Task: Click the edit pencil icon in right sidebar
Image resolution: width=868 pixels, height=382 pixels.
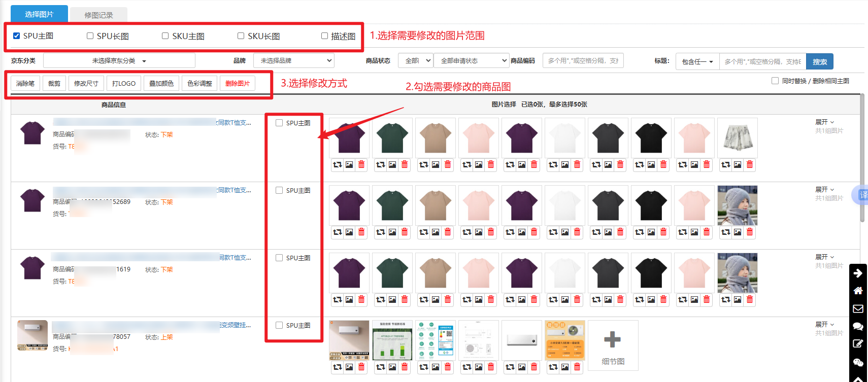Action: 858,344
